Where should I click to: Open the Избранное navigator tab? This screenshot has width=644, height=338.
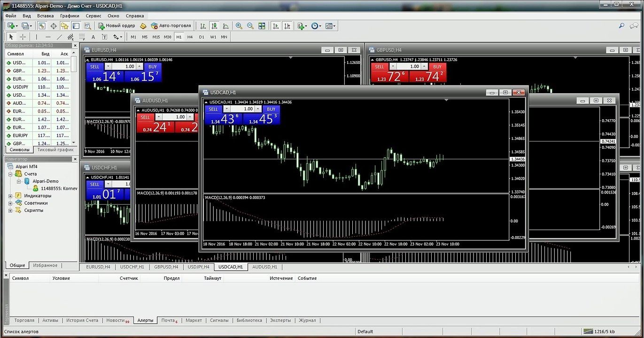45,265
